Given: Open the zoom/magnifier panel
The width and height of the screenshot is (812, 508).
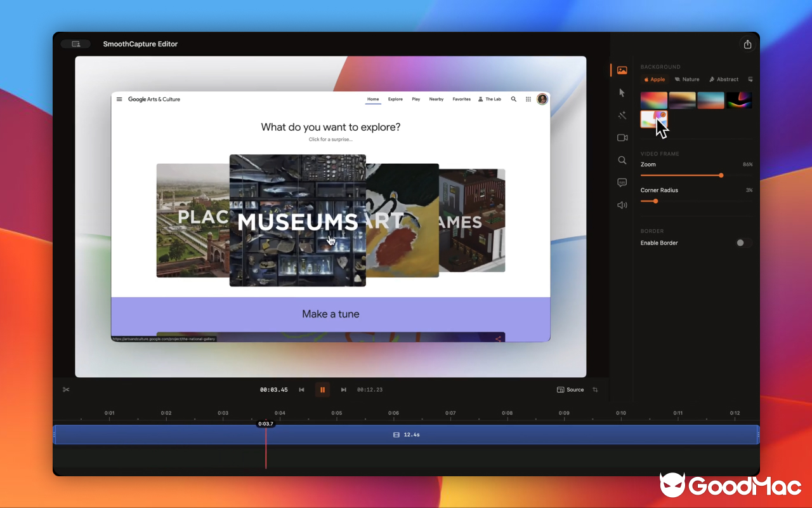Looking at the screenshot, I should [x=622, y=160].
